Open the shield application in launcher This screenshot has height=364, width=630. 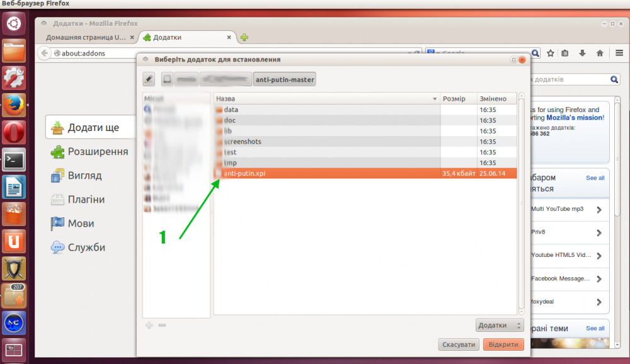tap(14, 269)
